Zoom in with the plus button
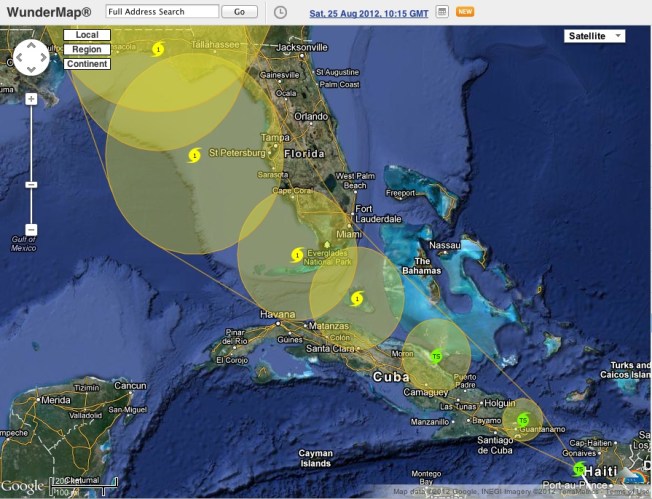 click(31, 98)
